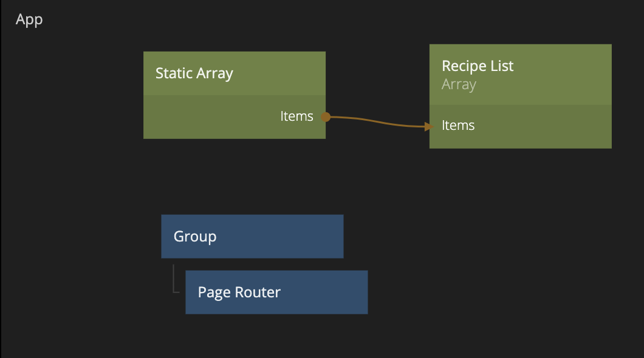
Task: Click the "Page Router" label text
Action: pyautogui.click(x=239, y=292)
